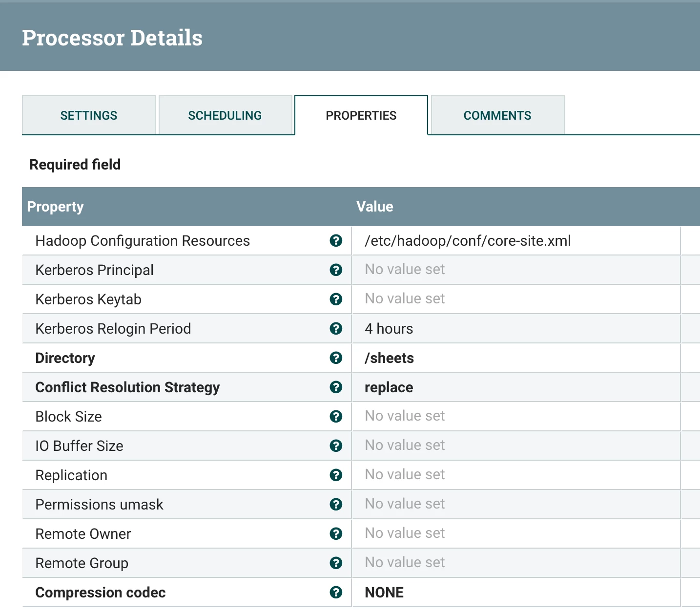Click the Directory property help icon
This screenshot has height=616, width=700.
tap(336, 358)
